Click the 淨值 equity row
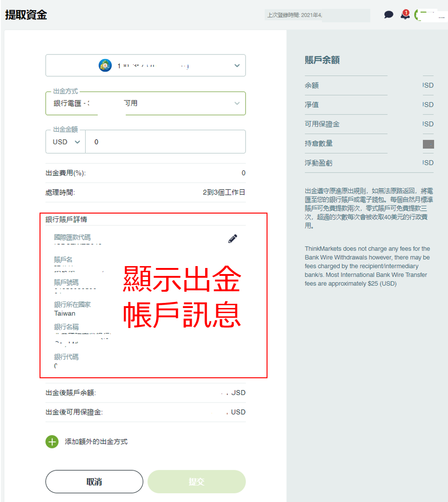 coord(369,105)
